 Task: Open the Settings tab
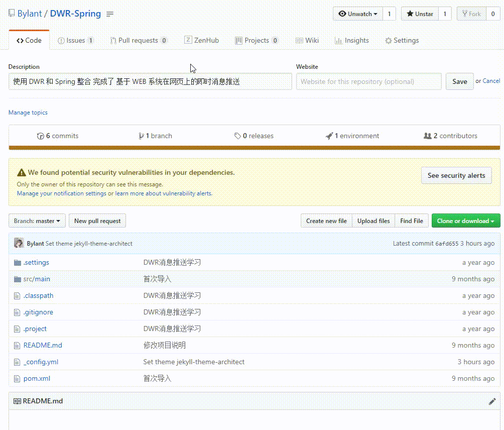(402, 40)
